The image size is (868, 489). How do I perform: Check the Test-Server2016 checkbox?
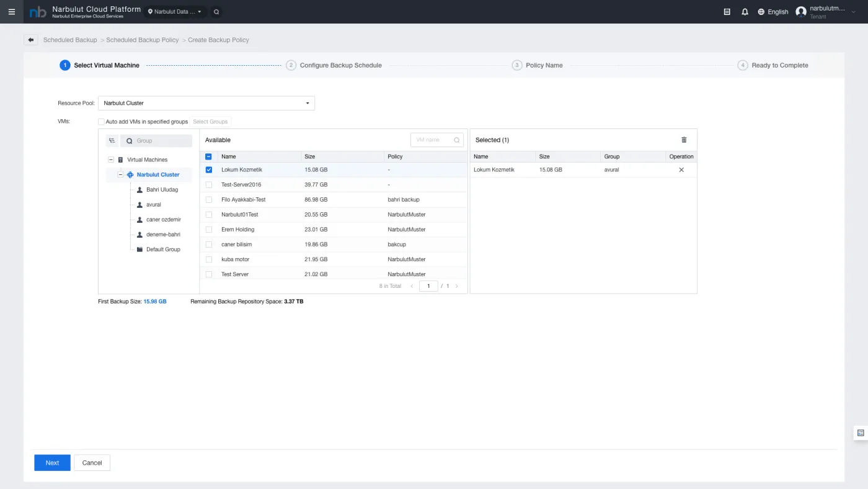[208, 185]
